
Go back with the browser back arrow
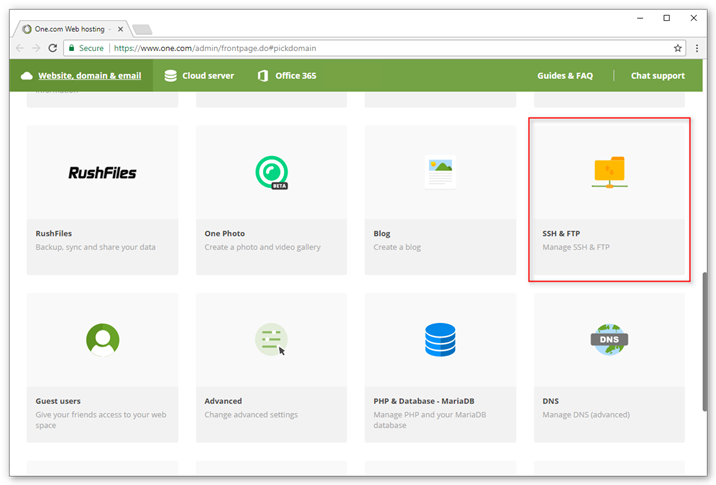[20, 48]
